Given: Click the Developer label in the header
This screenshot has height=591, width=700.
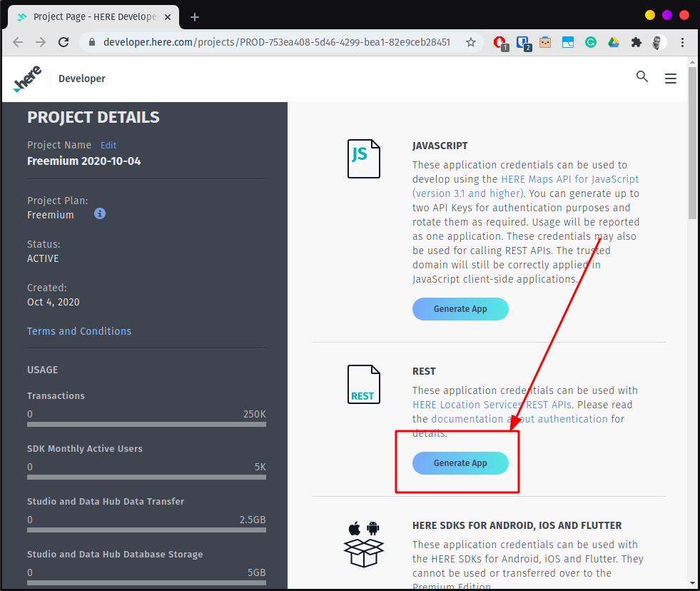Looking at the screenshot, I should pos(81,79).
